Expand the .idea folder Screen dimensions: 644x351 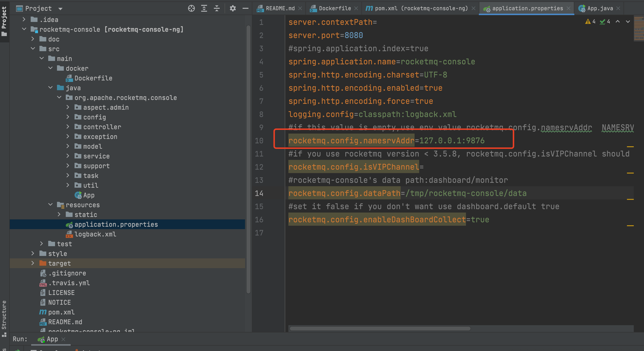pyautogui.click(x=24, y=19)
